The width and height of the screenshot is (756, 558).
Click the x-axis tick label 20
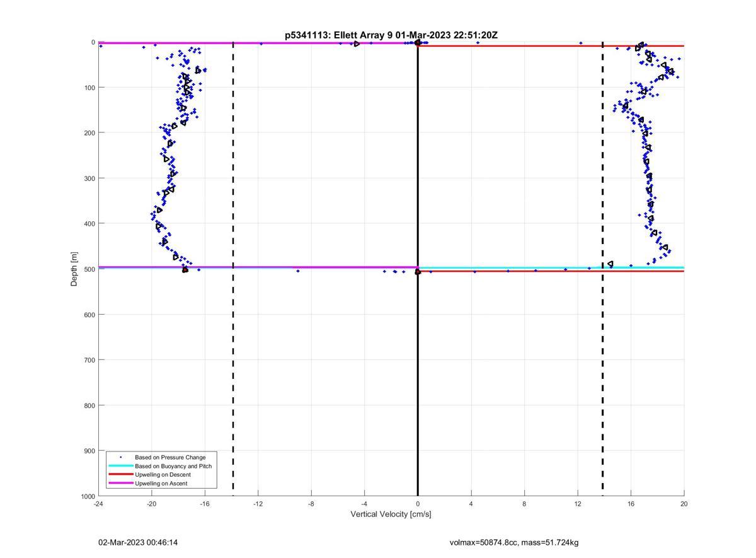684,504
